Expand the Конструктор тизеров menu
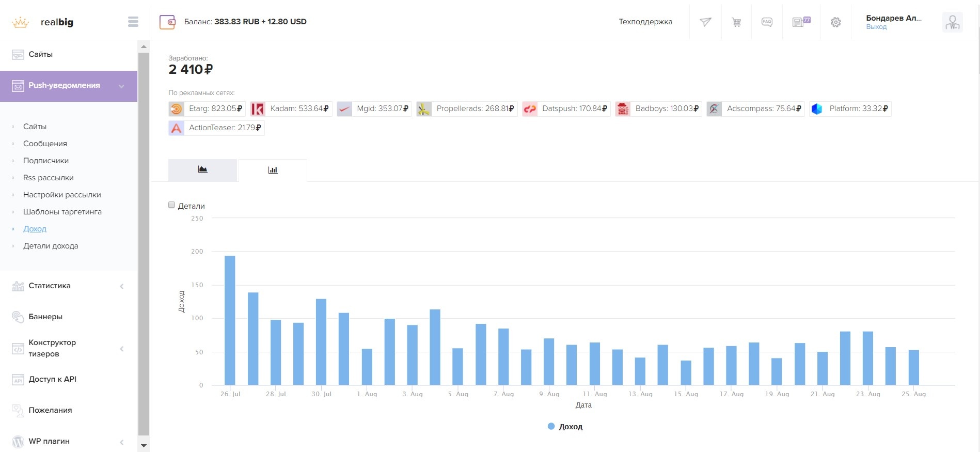 point(122,349)
